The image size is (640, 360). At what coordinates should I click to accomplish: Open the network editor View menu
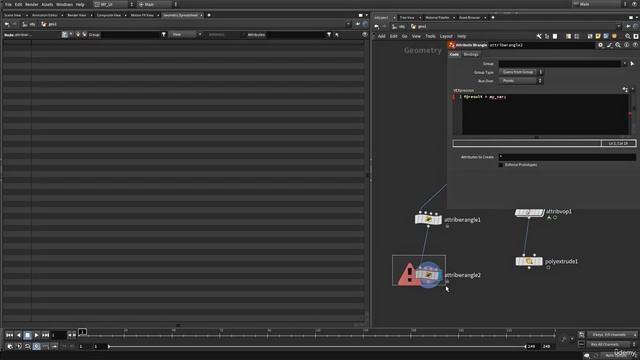pyautogui.click(x=416, y=36)
